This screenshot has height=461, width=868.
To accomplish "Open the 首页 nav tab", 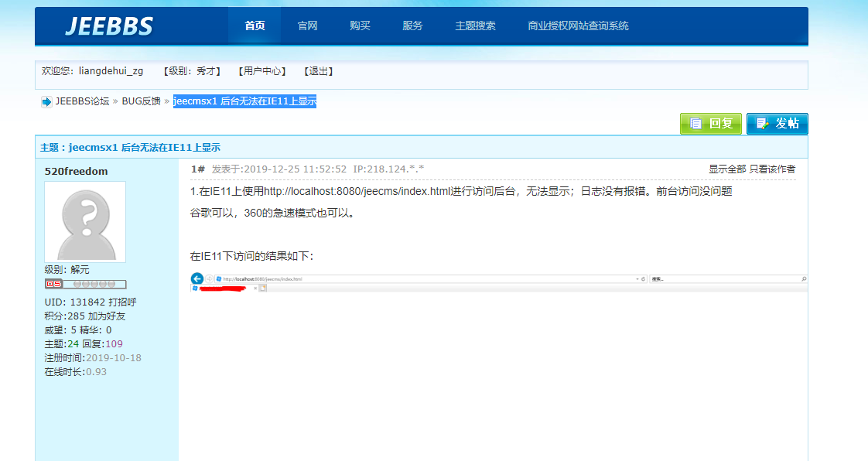I will click(255, 26).
